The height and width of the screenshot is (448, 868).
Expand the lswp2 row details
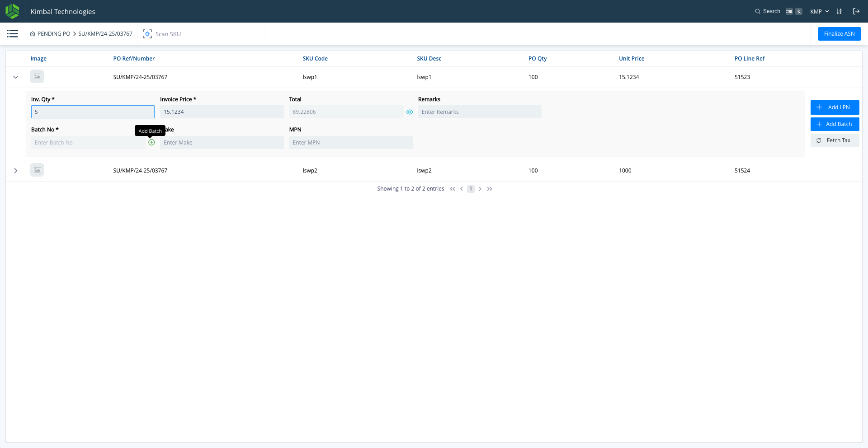(x=16, y=171)
